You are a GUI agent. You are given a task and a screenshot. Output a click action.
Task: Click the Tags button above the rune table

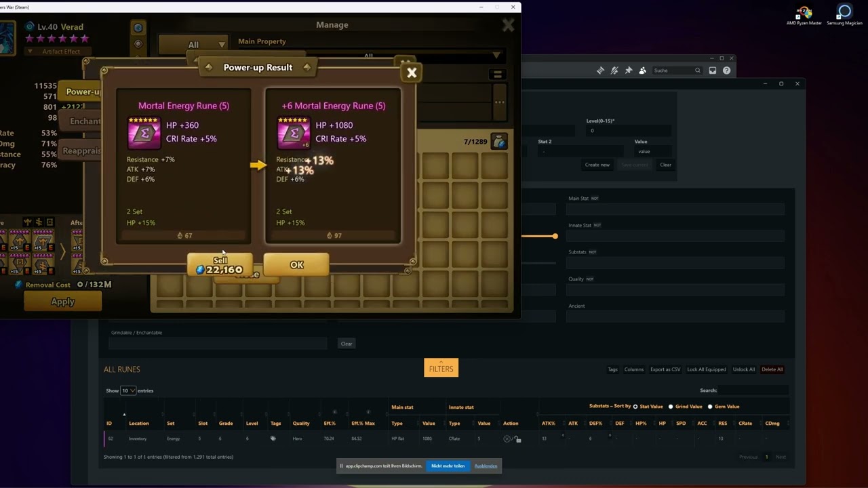click(612, 369)
